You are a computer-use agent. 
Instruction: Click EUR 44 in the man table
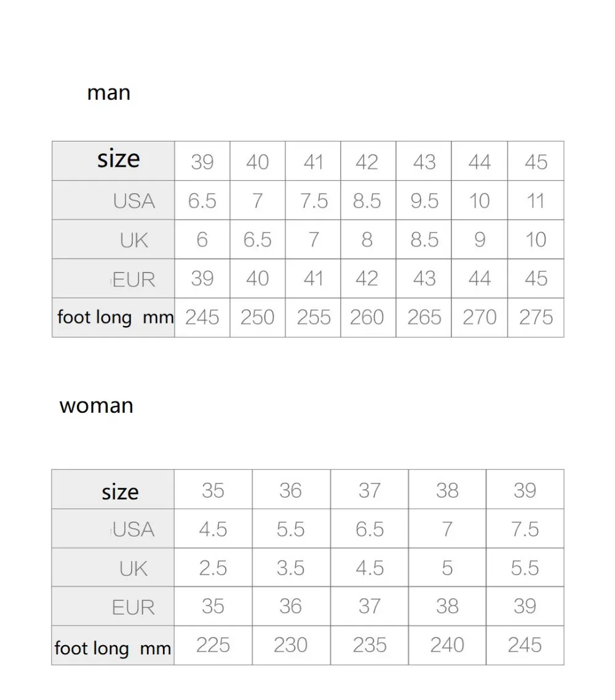point(479,278)
